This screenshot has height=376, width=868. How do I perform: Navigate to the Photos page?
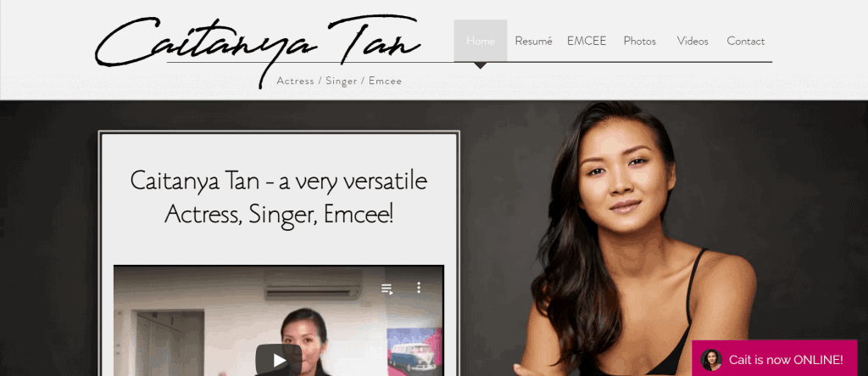pyautogui.click(x=639, y=41)
